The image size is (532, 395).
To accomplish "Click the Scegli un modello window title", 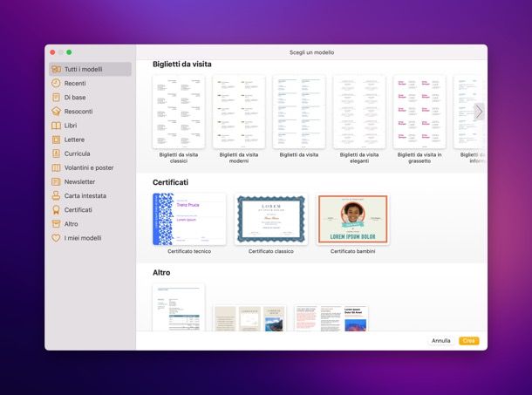I will 312,52.
